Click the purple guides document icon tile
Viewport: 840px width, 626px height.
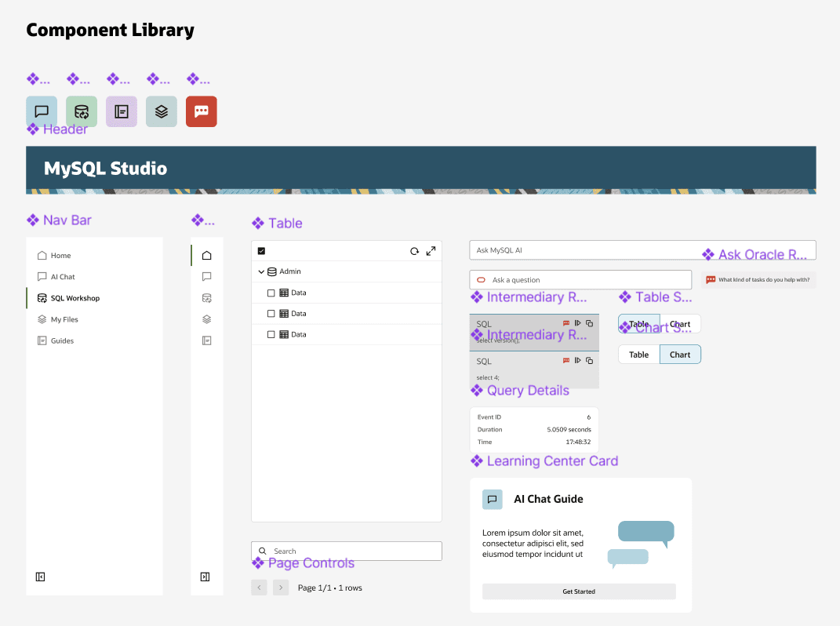(122, 111)
